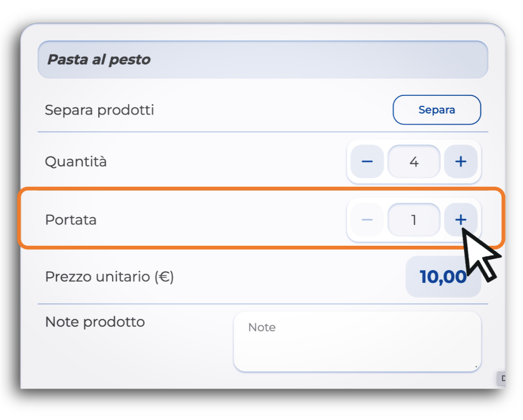Click the Note prodotto label
The image size is (523, 420).
pos(95,322)
